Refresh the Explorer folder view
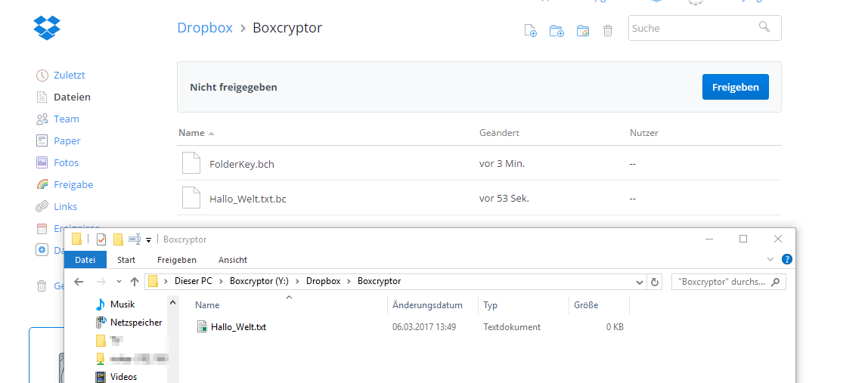868x383 pixels. [655, 282]
